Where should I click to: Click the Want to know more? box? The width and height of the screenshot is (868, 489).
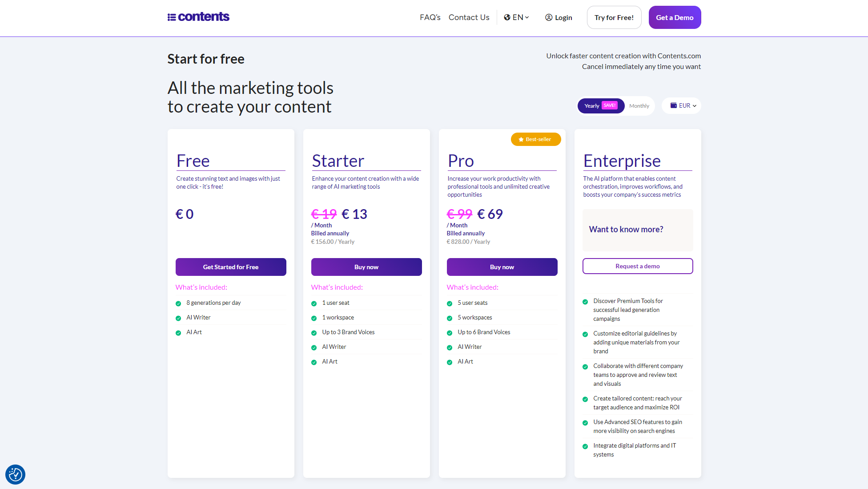pos(637,230)
